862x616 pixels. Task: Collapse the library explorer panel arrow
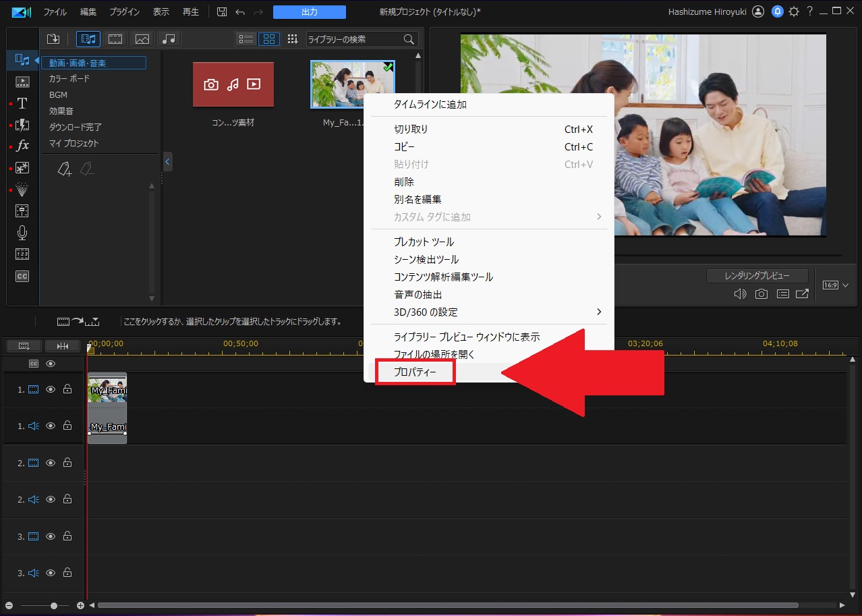click(167, 162)
